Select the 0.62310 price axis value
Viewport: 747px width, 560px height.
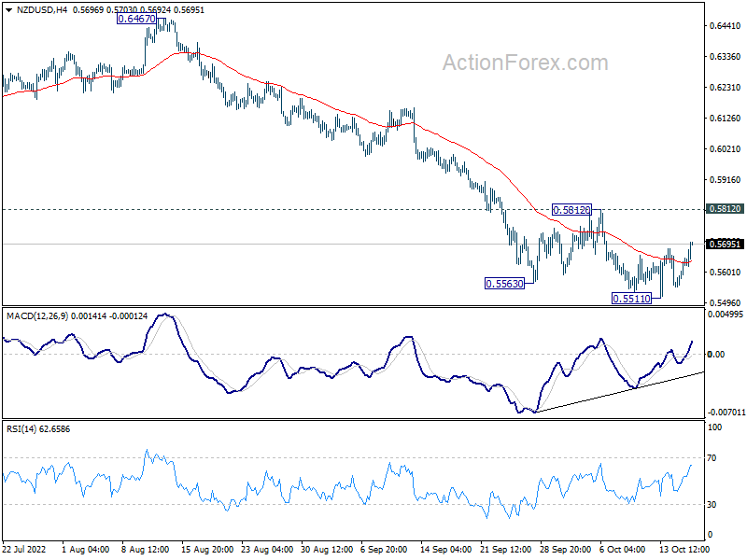726,88
